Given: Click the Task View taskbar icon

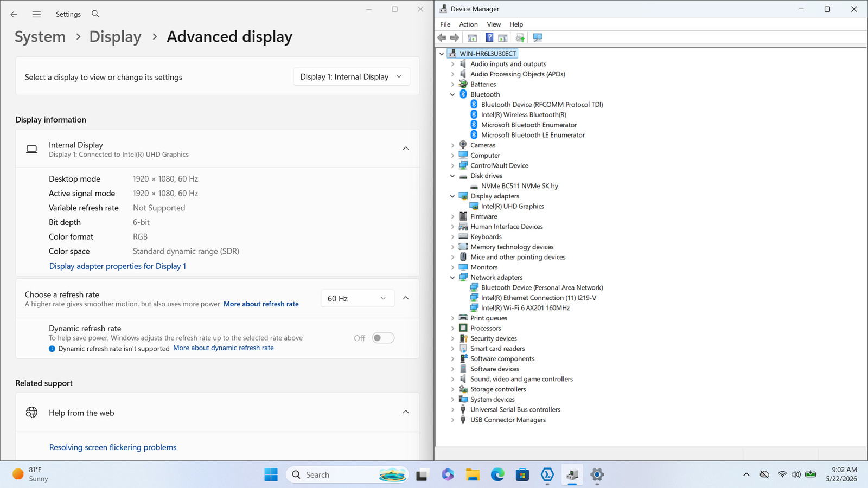Looking at the screenshot, I should coord(422,474).
